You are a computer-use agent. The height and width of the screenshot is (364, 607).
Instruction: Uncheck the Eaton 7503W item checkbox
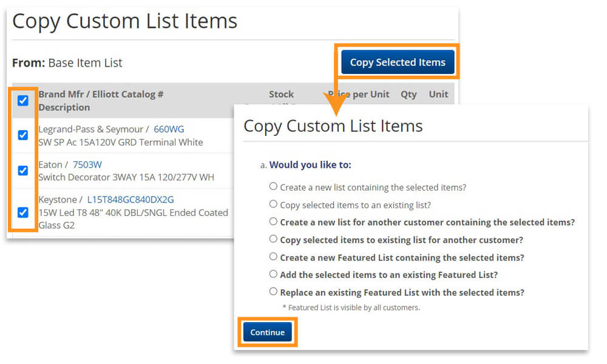[x=23, y=170]
